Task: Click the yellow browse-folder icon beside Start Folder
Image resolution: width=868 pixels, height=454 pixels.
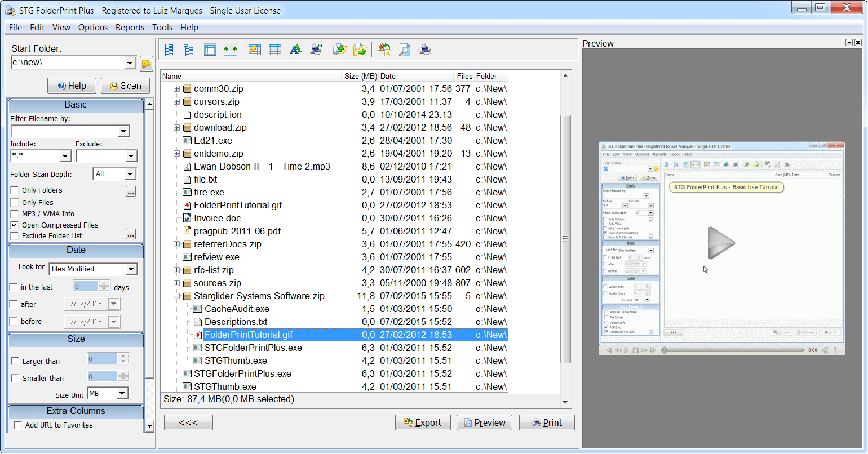Action: (x=146, y=64)
